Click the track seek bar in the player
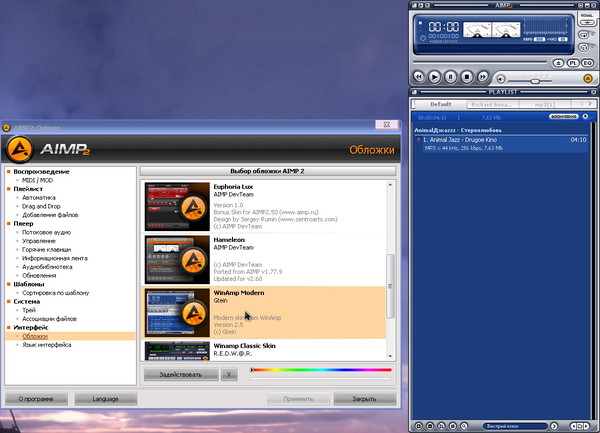The height and width of the screenshot is (433, 600). pyautogui.click(x=480, y=62)
